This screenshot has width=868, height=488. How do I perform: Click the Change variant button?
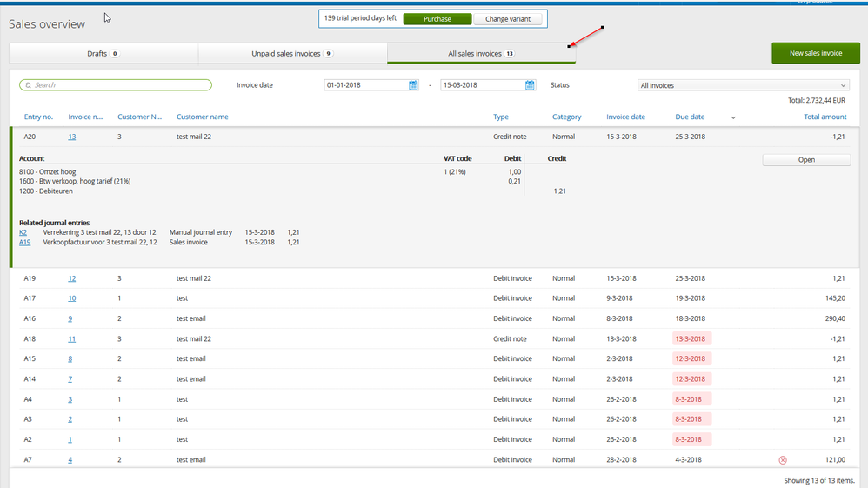click(x=508, y=19)
